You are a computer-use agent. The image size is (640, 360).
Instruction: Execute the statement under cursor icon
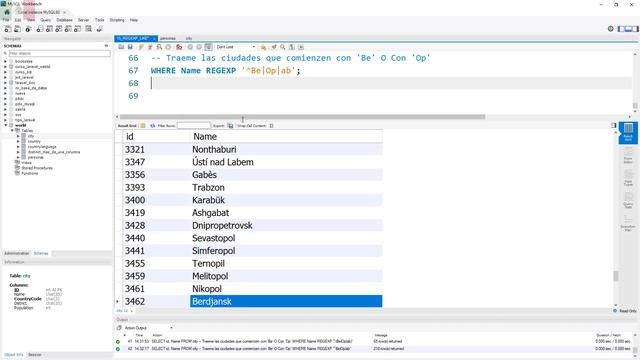click(150, 47)
